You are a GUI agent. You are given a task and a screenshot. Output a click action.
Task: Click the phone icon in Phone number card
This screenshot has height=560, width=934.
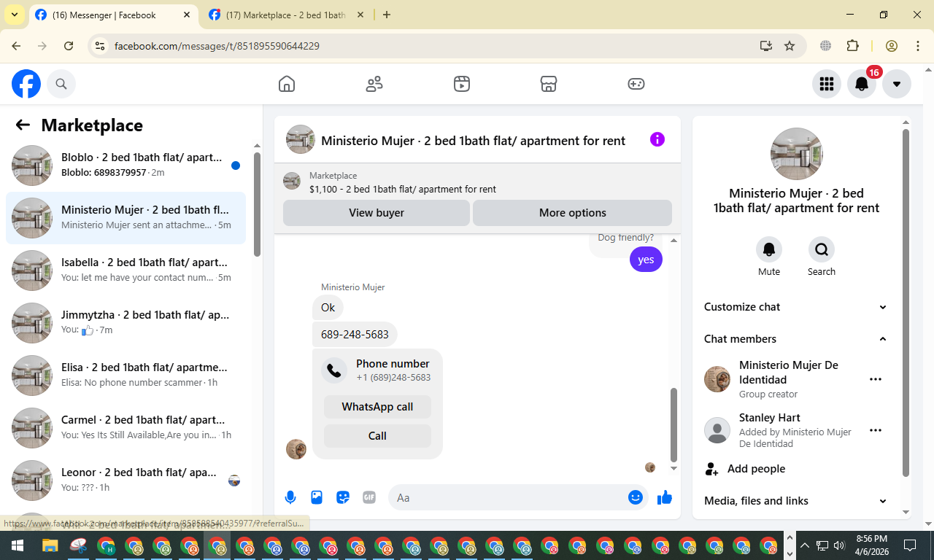[x=334, y=370]
